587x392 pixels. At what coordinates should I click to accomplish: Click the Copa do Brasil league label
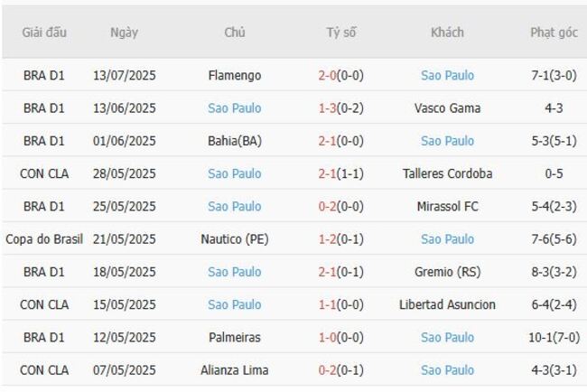(x=44, y=239)
